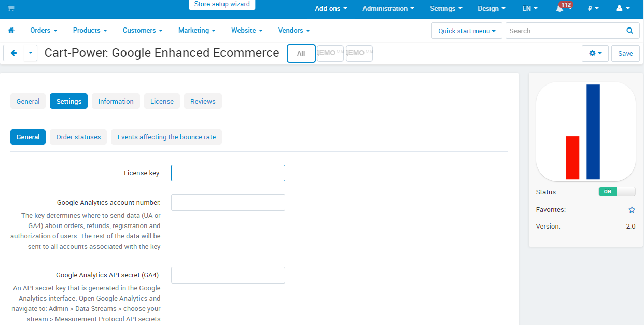Open the gear actions menu near Save
The height and width of the screenshot is (325, 644).
595,53
